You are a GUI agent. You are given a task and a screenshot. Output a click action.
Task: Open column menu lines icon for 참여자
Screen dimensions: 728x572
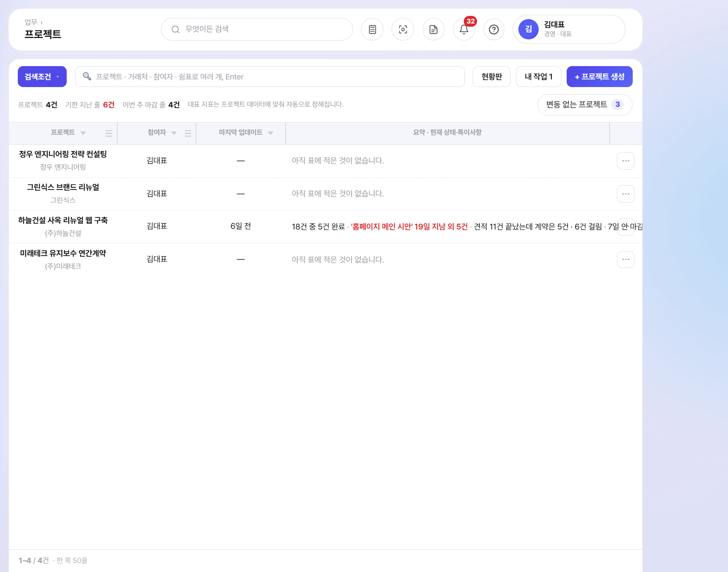pyautogui.click(x=188, y=133)
